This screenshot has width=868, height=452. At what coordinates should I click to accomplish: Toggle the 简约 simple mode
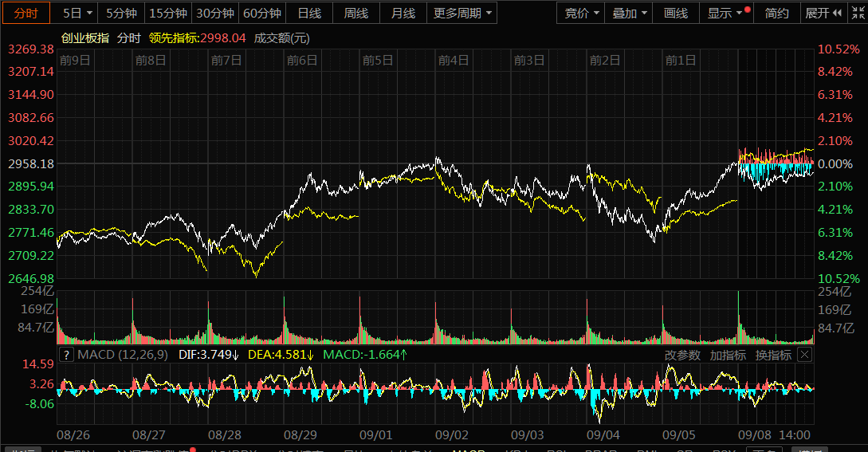tap(776, 13)
